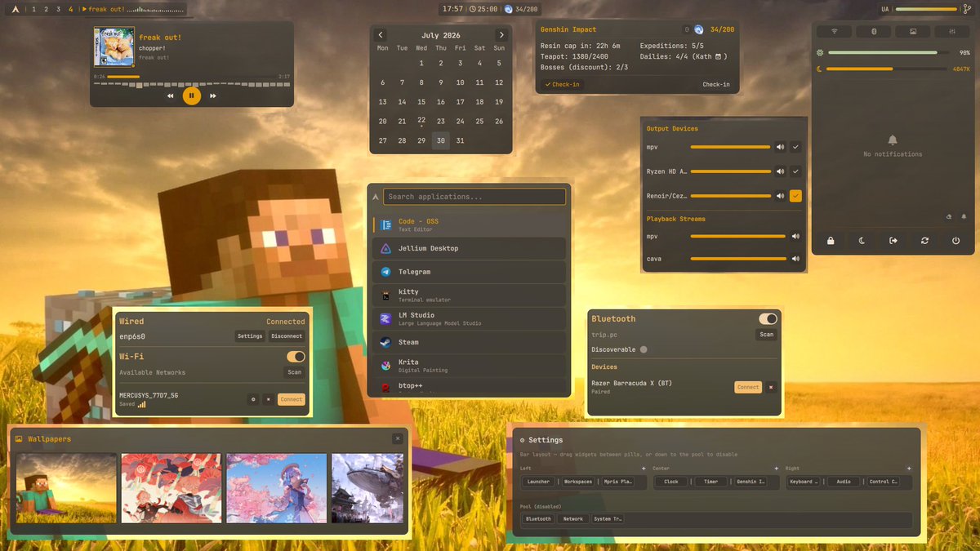Click the lock icon in control center
Image resolution: width=980 pixels, height=551 pixels.
click(x=831, y=241)
